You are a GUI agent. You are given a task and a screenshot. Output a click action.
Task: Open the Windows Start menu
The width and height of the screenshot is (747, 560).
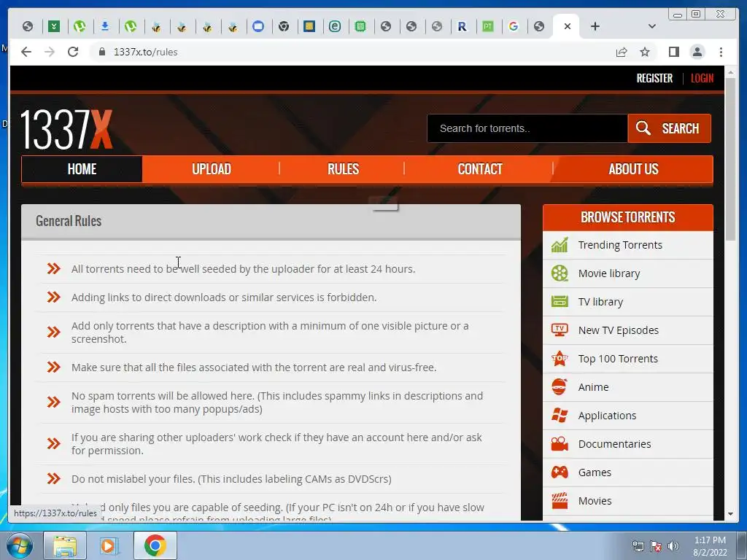[x=19, y=545]
